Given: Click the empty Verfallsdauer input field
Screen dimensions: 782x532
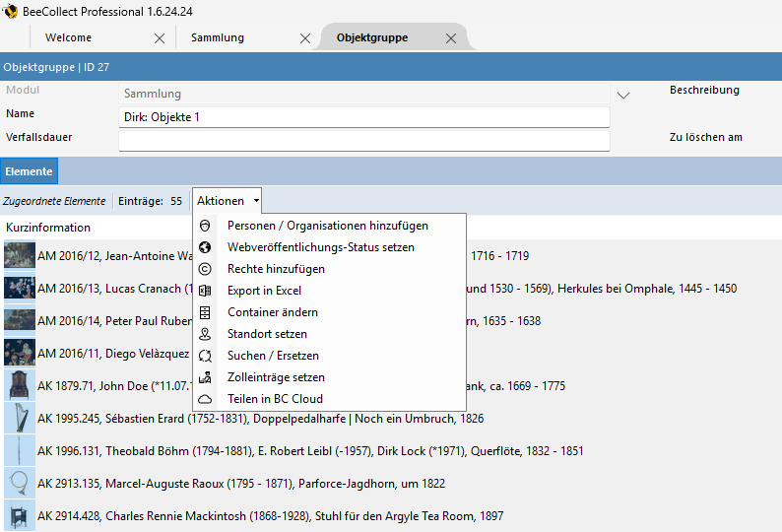Looking at the screenshot, I should tap(363, 140).
